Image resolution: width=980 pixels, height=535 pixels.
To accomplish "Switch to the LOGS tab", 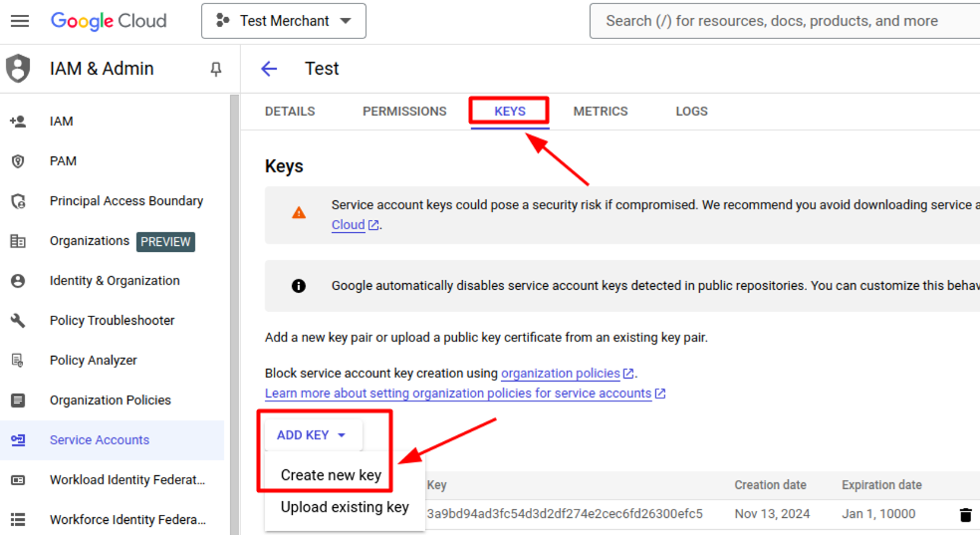I will 691,112.
